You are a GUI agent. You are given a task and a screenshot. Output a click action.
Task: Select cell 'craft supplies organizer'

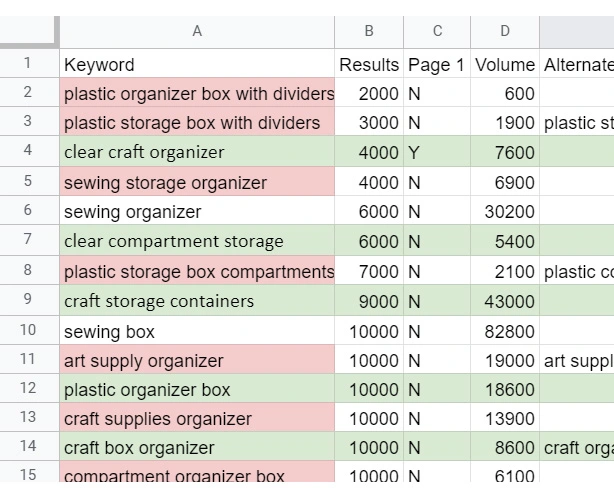click(197, 418)
